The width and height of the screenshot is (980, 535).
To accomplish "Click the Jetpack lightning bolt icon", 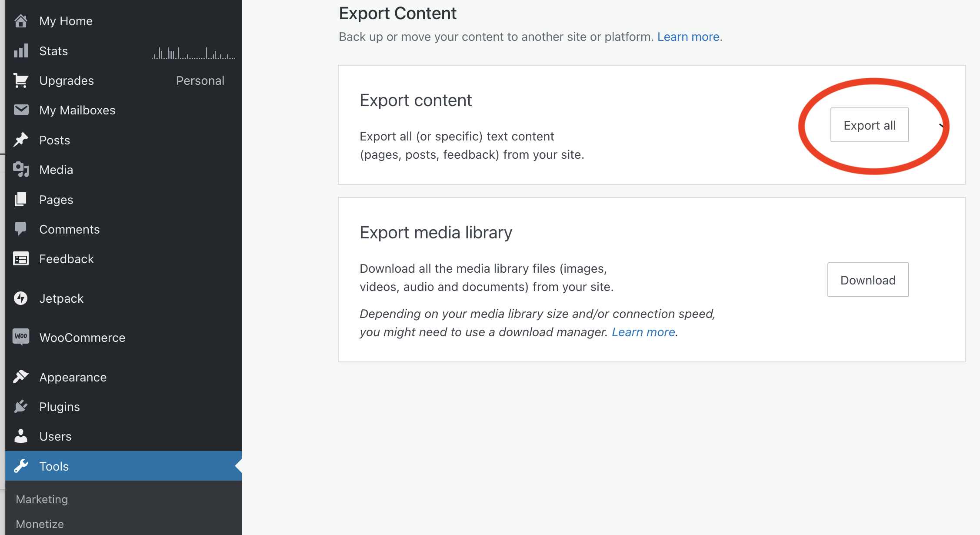I will click(21, 298).
